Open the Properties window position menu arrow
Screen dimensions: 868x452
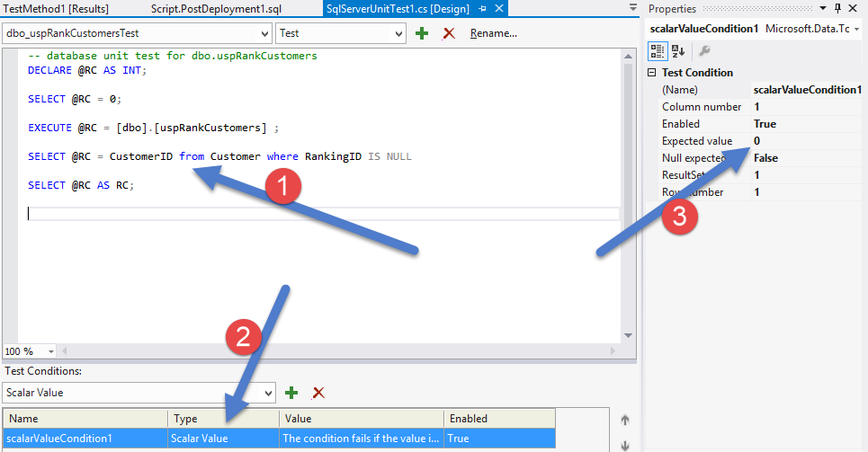(823, 8)
